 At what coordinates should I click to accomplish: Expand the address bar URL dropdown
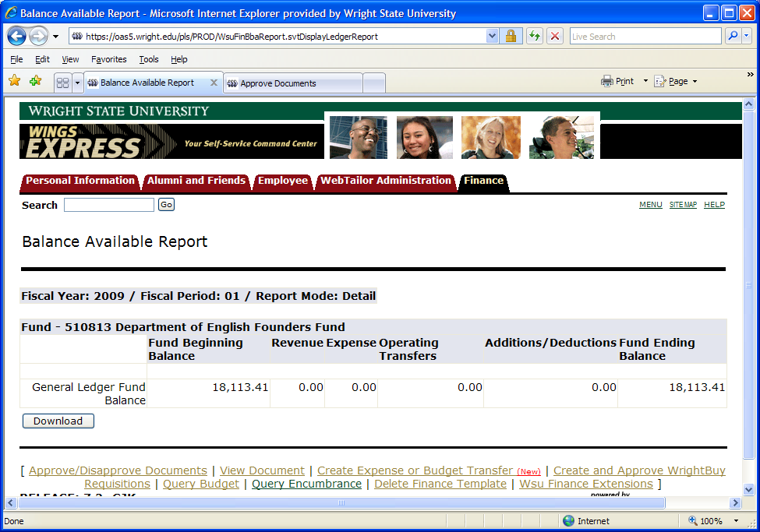[x=492, y=37]
